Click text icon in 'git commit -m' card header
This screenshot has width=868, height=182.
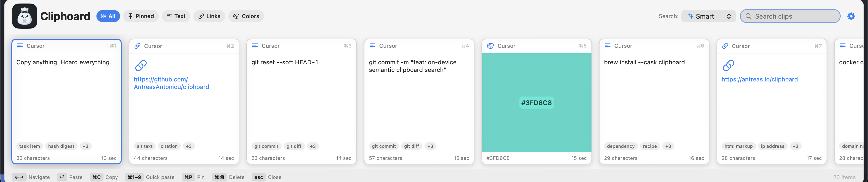(372, 46)
